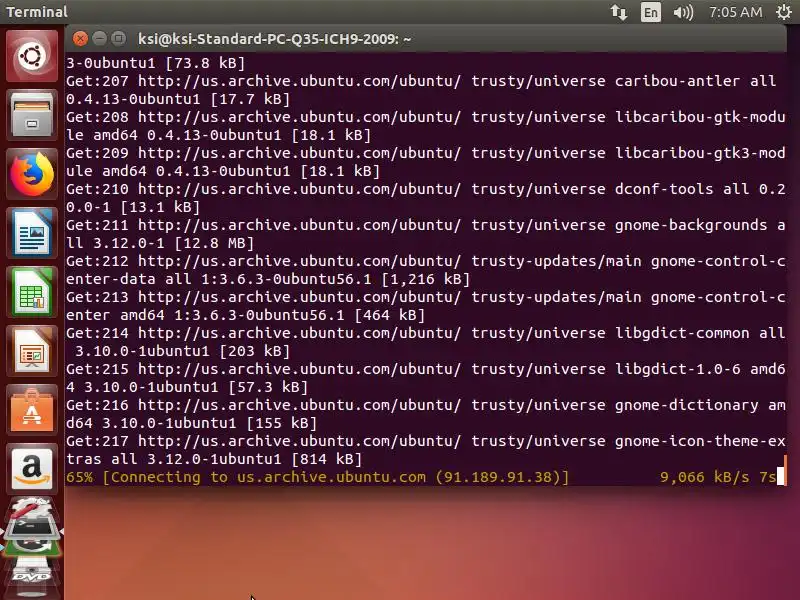Maximize the terminal window
Screen dimensions: 800x600
[x=118, y=38]
